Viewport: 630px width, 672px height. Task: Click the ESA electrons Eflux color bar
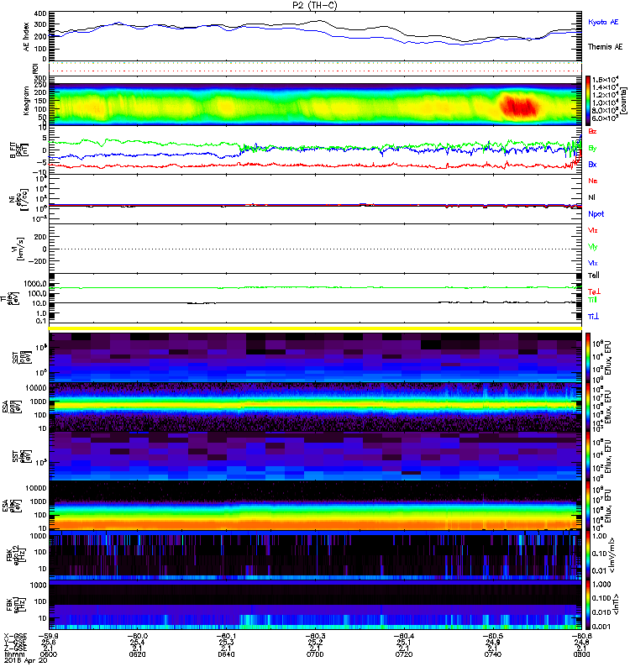588,506
